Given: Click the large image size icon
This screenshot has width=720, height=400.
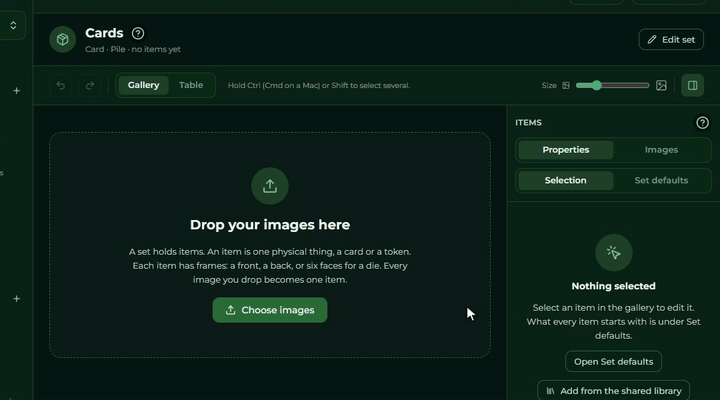Looking at the screenshot, I should coord(661,85).
